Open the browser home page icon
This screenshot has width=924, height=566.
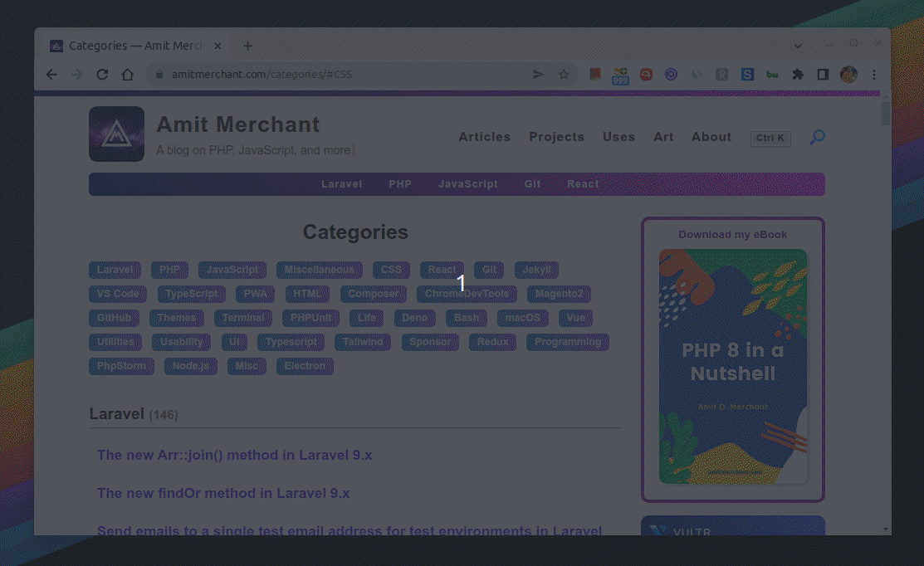(x=128, y=75)
